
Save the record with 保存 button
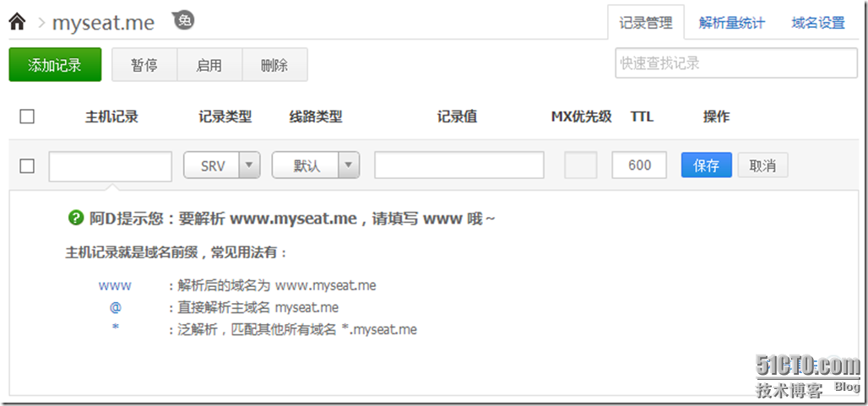coord(707,165)
